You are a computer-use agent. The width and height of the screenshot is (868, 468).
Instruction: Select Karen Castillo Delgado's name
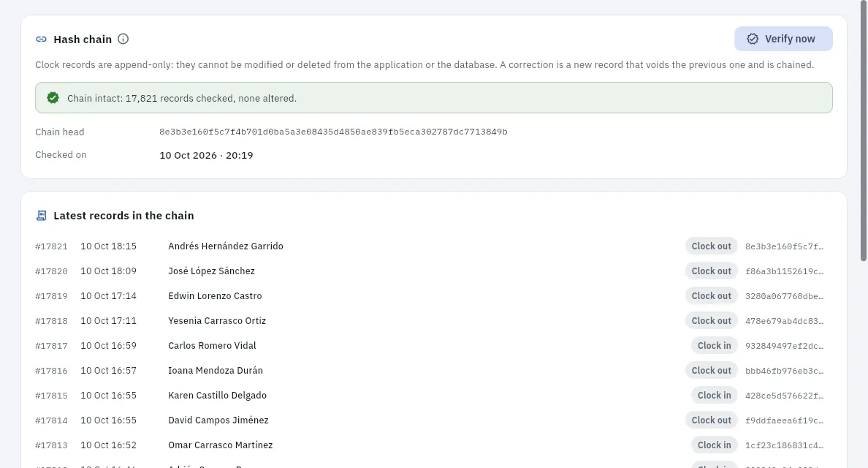coord(218,396)
